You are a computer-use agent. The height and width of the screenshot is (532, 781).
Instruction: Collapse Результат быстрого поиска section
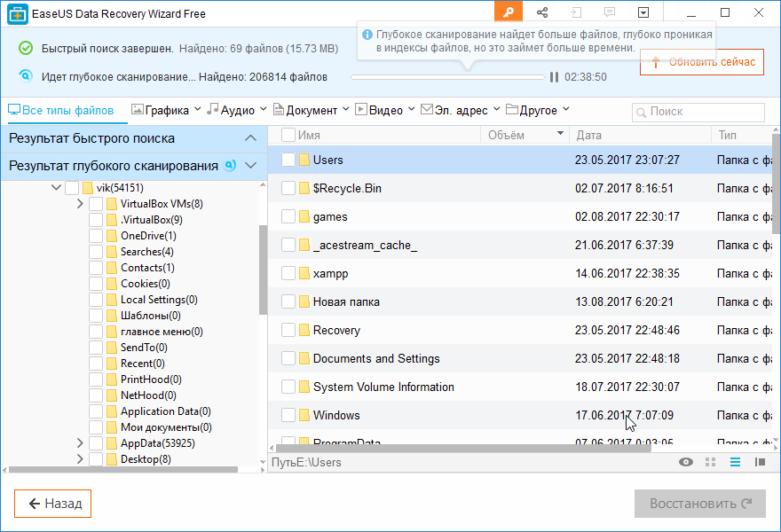(x=250, y=138)
